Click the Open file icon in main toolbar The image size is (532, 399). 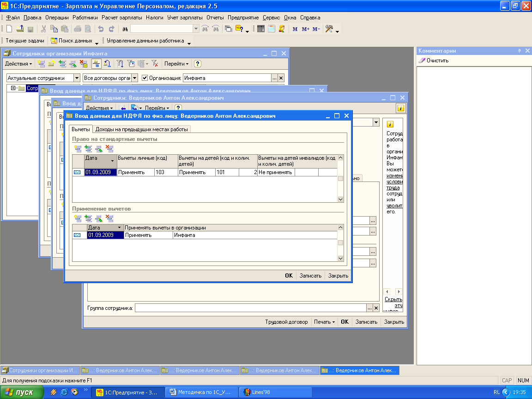(x=20, y=29)
